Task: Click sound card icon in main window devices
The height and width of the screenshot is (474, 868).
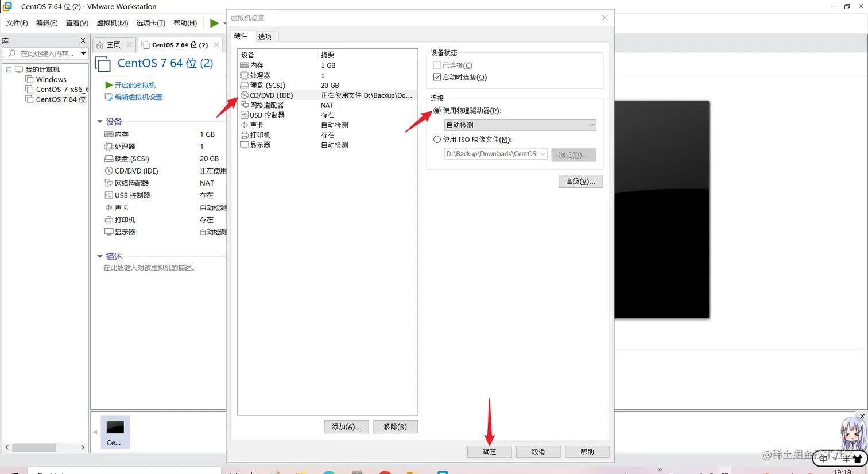Action: coord(109,207)
